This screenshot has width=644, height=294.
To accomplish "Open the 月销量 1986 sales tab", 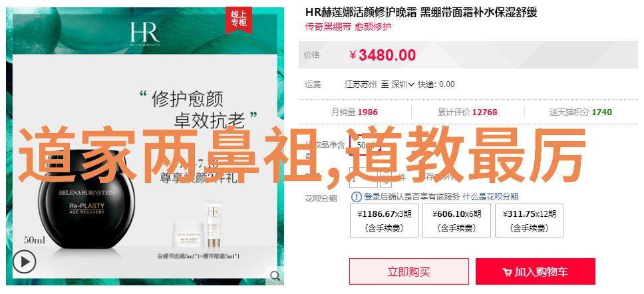I will (x=355, y=112).
